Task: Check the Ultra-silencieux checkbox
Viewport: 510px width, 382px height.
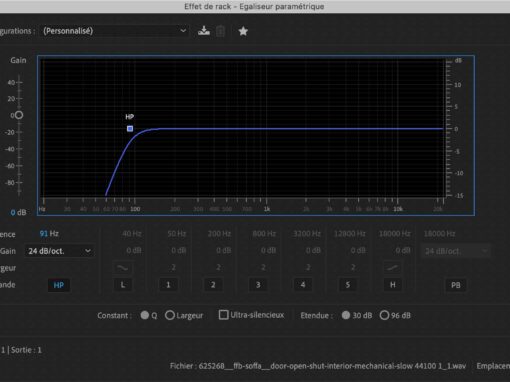Action: pyautogui.click(x=223, y=315)
